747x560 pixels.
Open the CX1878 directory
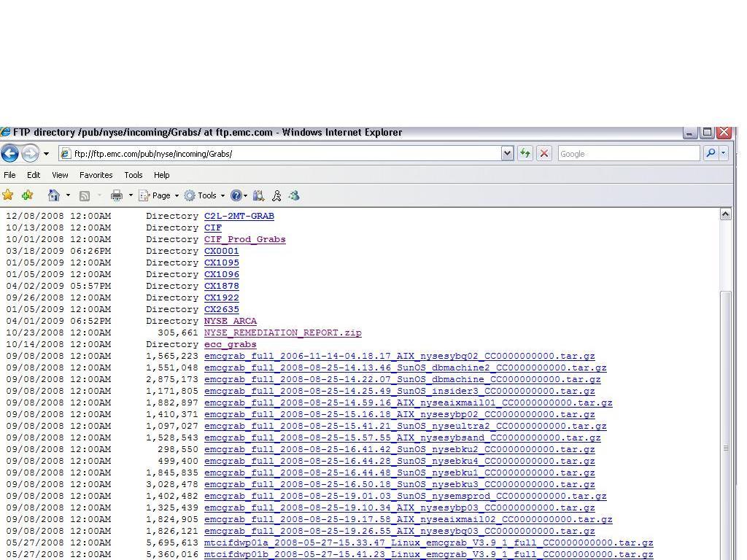pyautogui.click(x=222, y=286)
